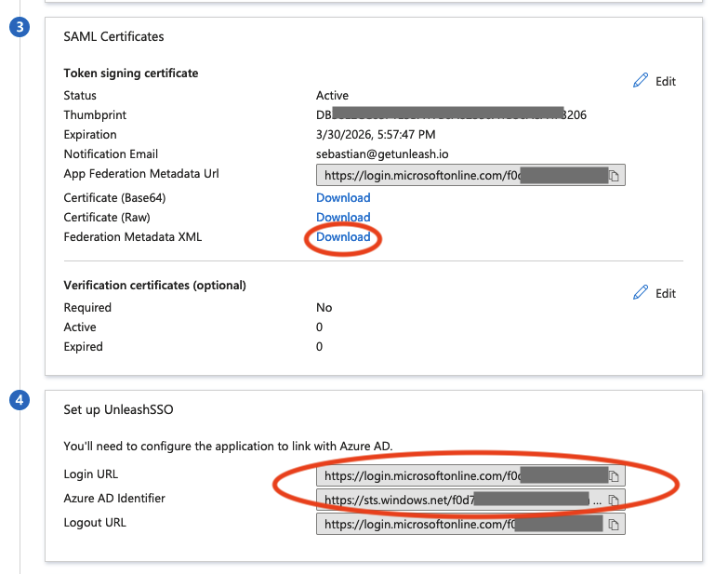Screen dimensions: 728x574
Task: Click inside the Login URL text field
Action: click(460, 476)
